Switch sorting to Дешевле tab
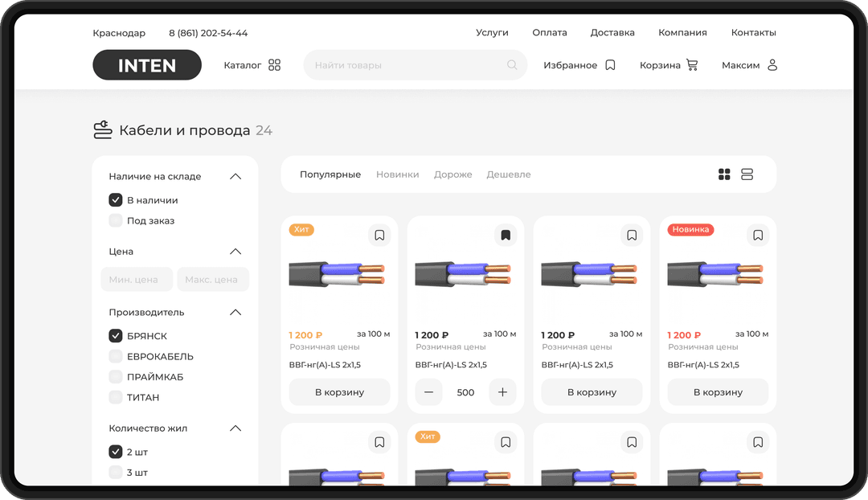Image resolution: width=868 pixels, height=500 pixels. pyautogui.click(x=508, y=174)
